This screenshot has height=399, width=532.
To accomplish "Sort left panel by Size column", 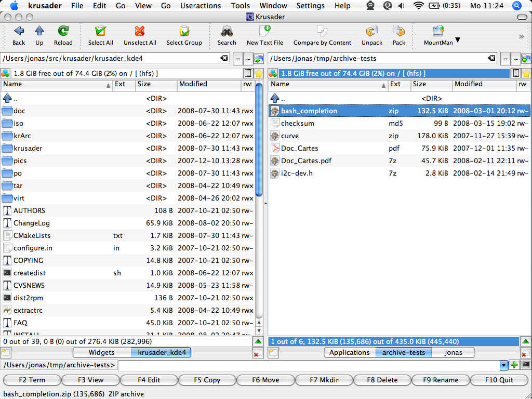I will [x=156, y=85].
